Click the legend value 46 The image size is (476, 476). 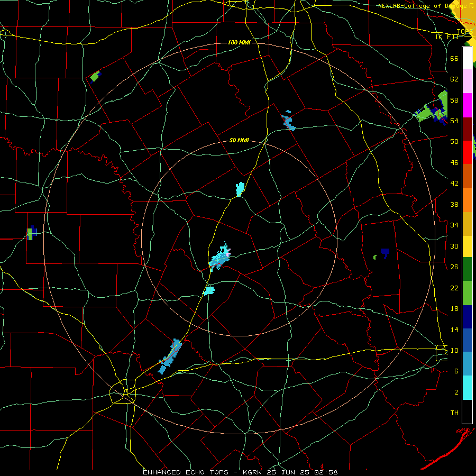tap(454, 163)
